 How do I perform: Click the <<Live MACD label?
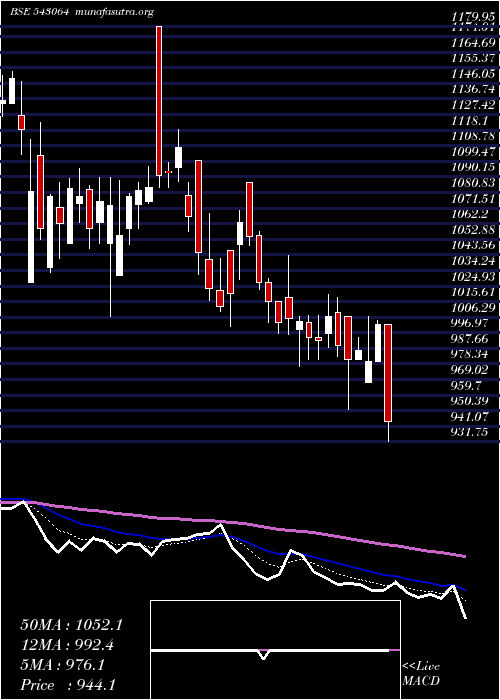click(421, 674)
